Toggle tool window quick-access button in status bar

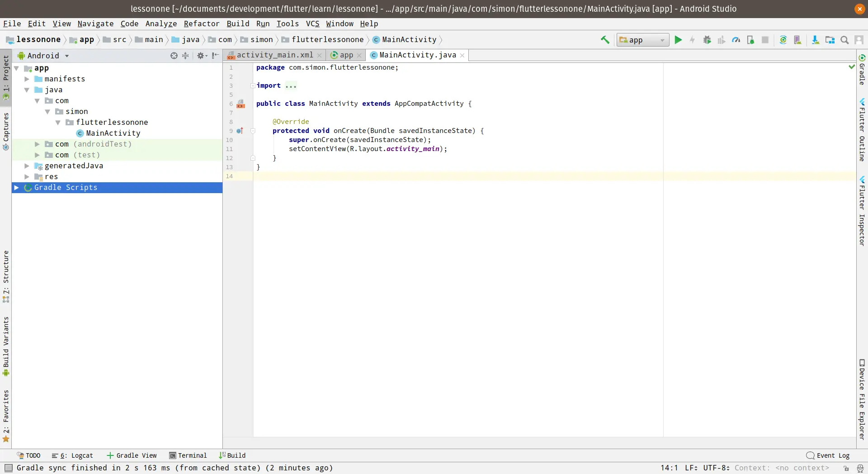(8, 468)
